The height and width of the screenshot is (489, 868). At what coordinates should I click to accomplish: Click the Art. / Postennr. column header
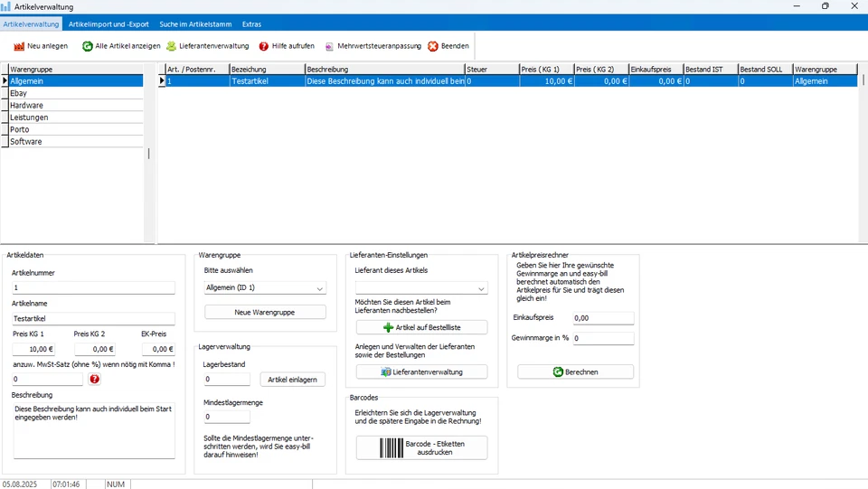(198, 69)
